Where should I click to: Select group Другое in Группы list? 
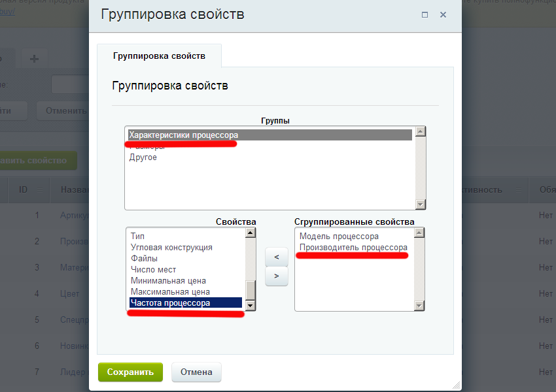pos(143,157)
